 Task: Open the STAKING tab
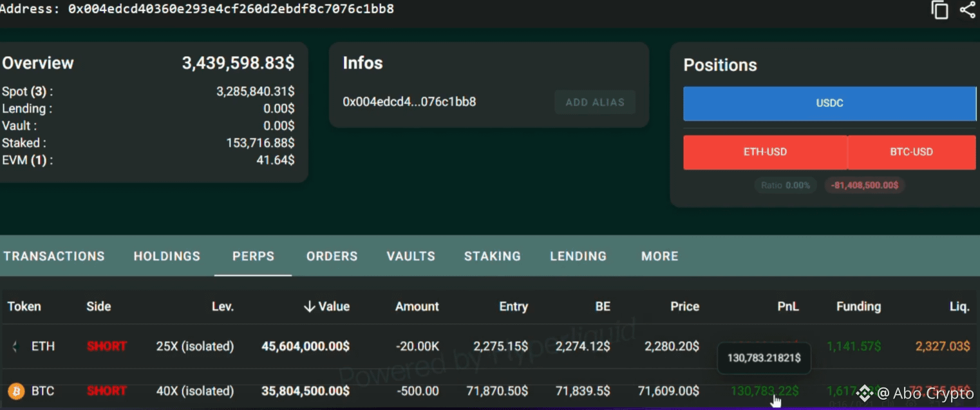coord(493,256)
